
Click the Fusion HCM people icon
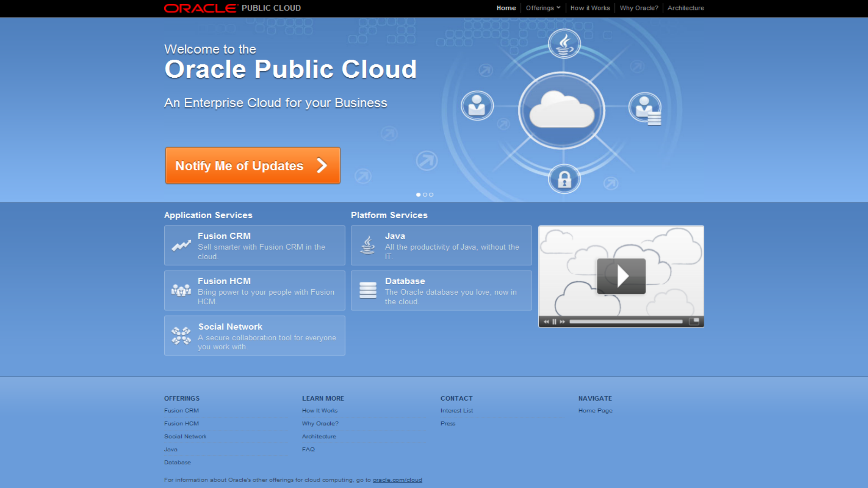(x=181, y=290)
